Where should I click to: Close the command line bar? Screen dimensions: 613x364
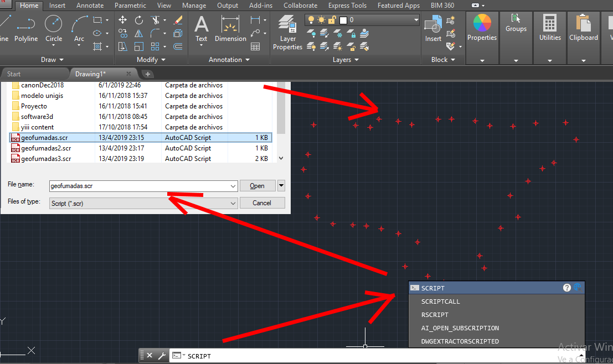point(150,355)
